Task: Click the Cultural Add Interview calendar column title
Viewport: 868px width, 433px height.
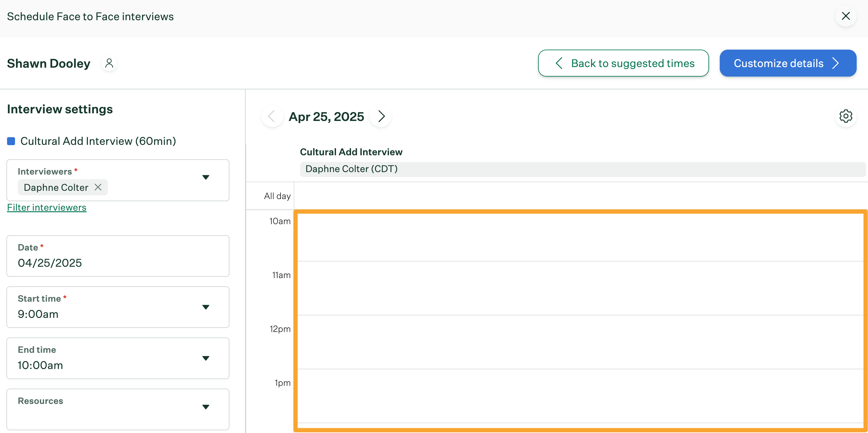Action: pyautogui.click(x=351, y=152)
